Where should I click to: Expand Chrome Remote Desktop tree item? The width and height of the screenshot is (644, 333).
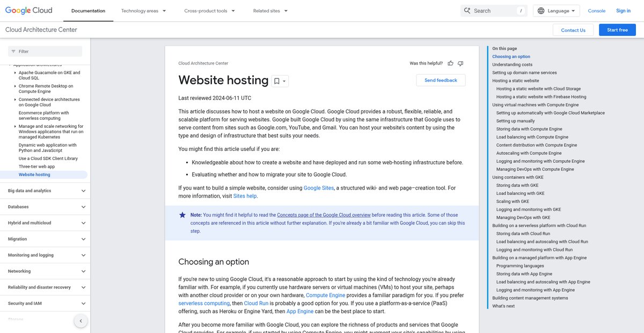[x=14, y=86]
